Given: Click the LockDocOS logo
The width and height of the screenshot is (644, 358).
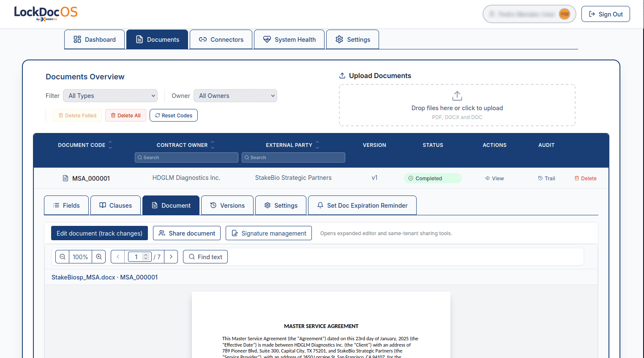Looking at the screenshot, I should (x=46, y=13).
